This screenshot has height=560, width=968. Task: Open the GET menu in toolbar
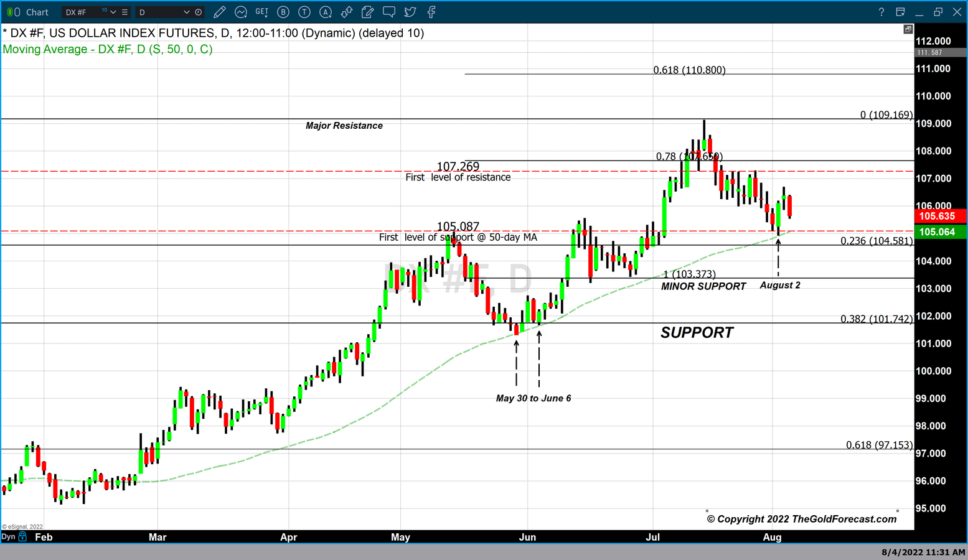[262, 12]
